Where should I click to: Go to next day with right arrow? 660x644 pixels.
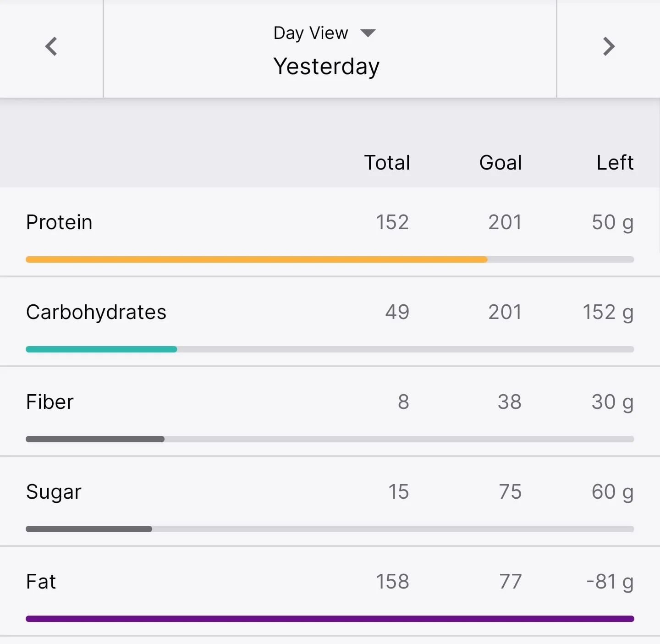[609, 46]
